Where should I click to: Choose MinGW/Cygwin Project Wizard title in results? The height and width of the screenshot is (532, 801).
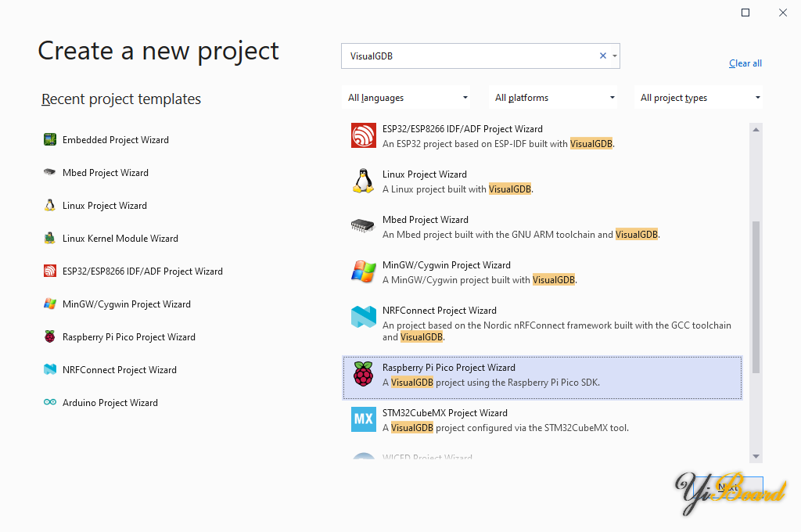[x=447, y=264]
